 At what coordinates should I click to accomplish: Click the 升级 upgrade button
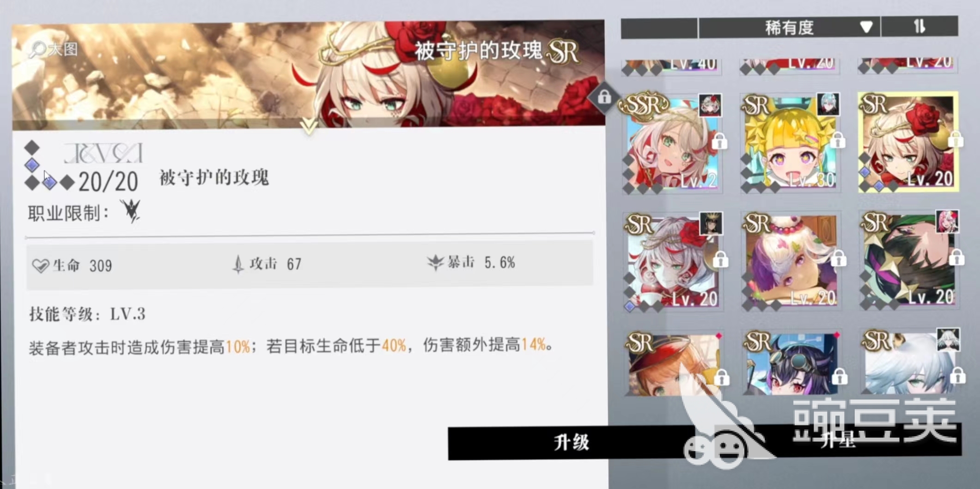[572, 442]
